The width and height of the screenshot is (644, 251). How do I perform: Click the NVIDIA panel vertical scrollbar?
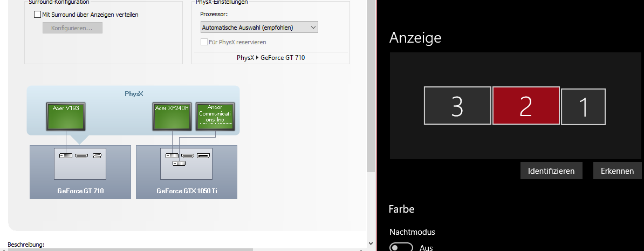(x=371, y=86)
